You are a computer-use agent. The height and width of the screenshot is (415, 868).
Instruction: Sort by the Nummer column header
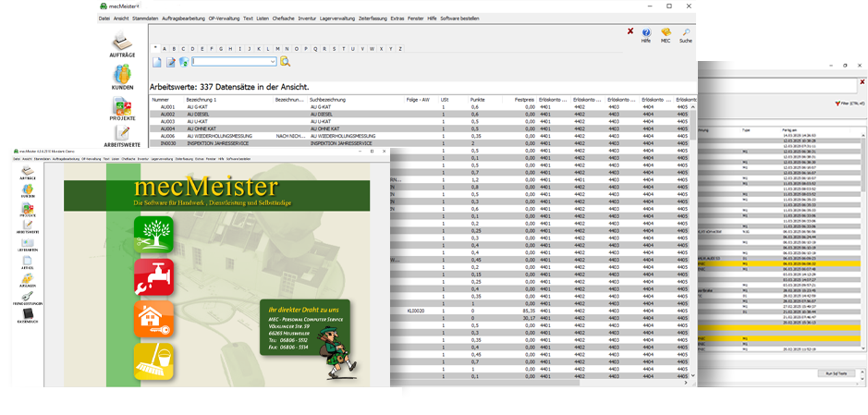167,100
